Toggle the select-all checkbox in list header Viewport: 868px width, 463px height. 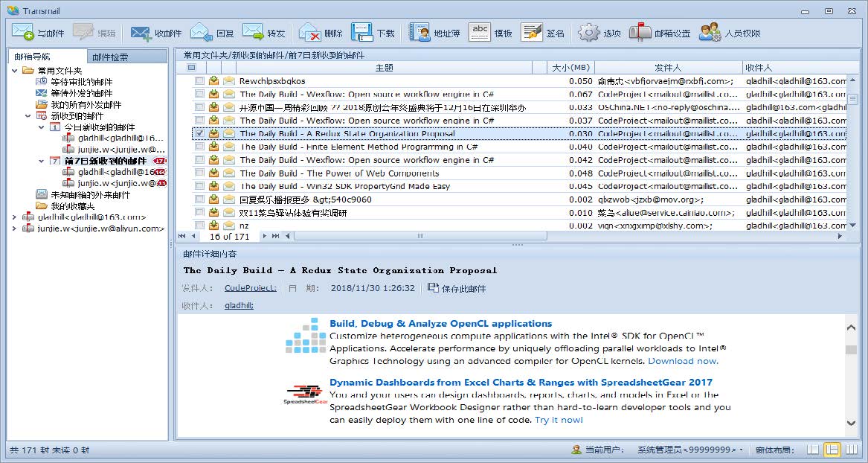point(191,68)
